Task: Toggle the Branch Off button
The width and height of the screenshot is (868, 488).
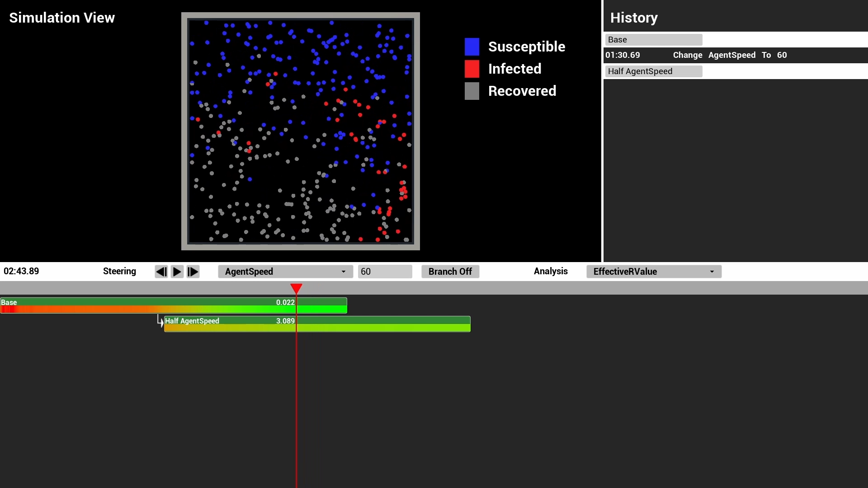Action: pyautogui.click(x=450, y=272)
